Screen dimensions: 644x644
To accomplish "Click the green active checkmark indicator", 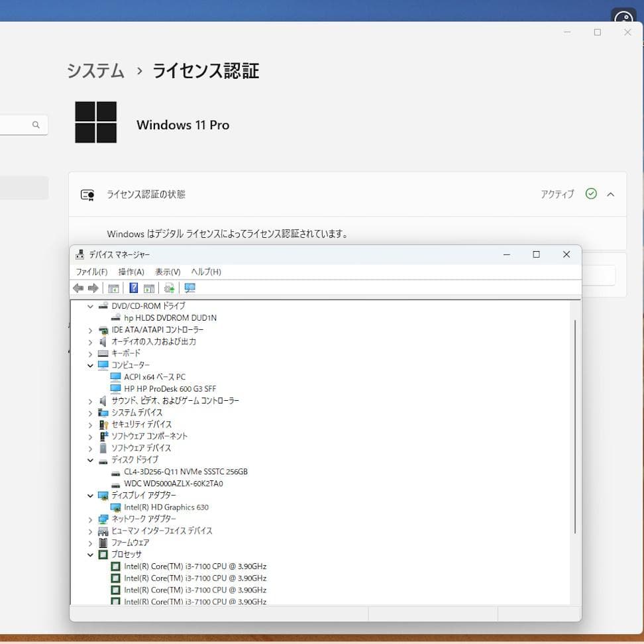I will (x=591, y=194).
